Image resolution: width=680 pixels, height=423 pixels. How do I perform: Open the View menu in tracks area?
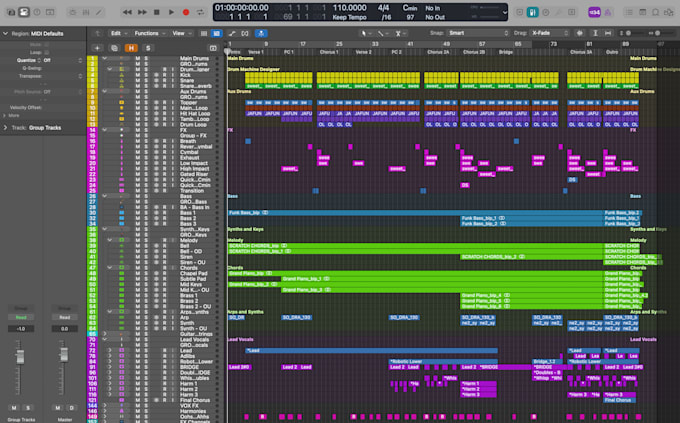(x=181, y=33)
